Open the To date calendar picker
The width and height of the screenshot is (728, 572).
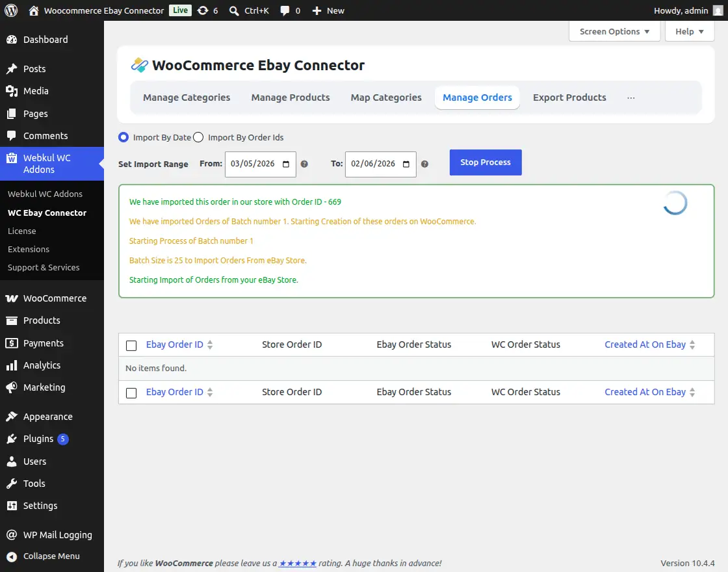406,164
